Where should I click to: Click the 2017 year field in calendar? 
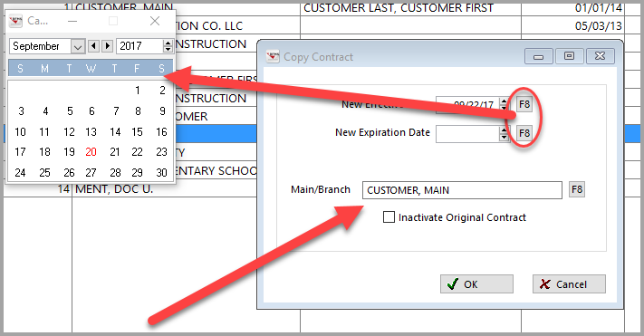click(139, 46)
